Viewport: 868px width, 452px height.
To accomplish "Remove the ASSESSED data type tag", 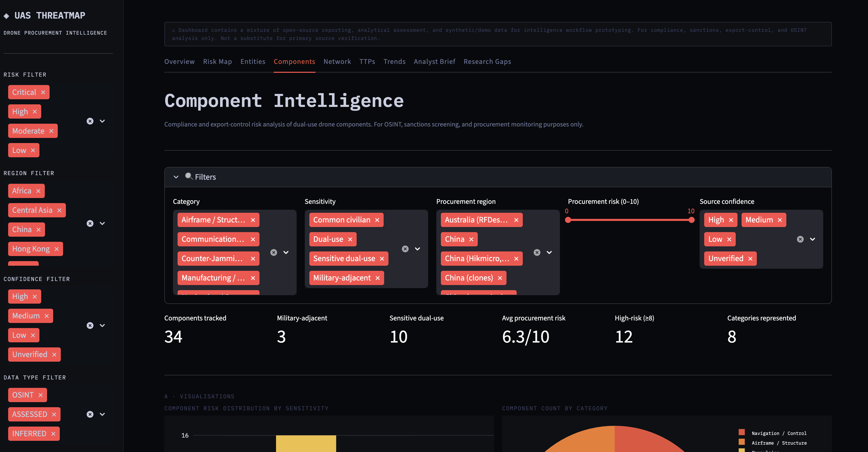I will 54,414.
